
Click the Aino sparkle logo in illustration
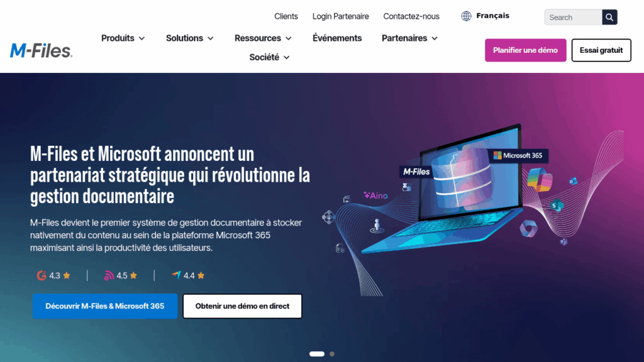375,195
